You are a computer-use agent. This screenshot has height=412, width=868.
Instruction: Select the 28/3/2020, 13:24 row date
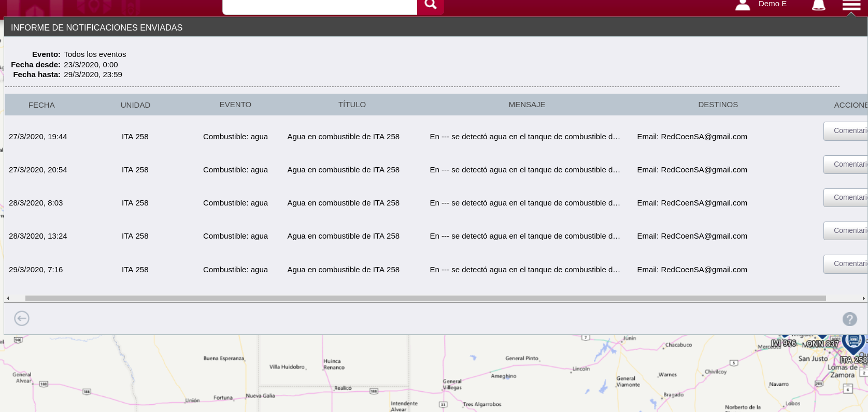38,236
